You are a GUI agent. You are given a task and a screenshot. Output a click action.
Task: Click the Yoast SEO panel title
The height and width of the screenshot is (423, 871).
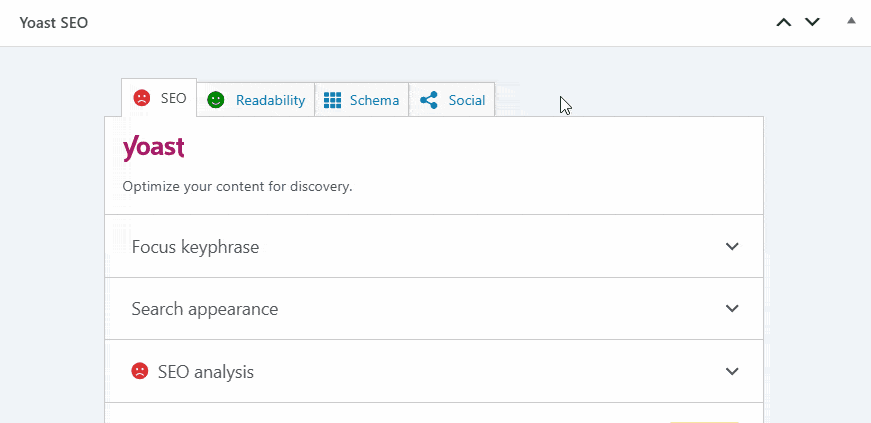pos(54,23)
